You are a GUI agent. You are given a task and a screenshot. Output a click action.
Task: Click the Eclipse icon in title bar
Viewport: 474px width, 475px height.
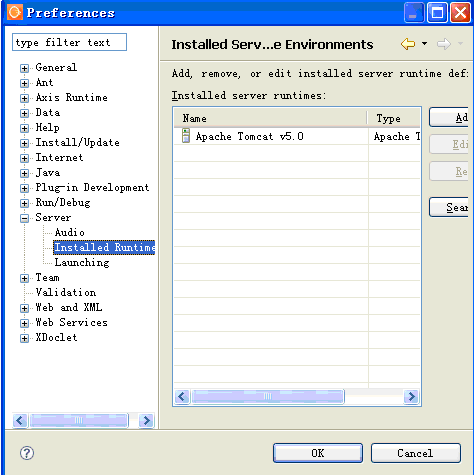15,13
